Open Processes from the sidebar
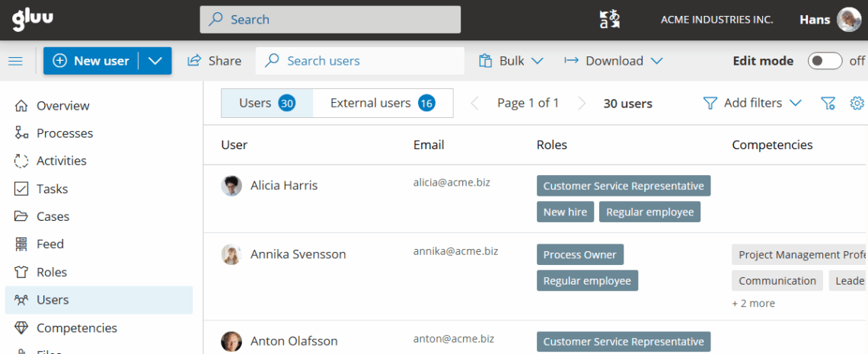Image resolution: width=868 pixels, height=354 pixels. (x=64, y=133)
